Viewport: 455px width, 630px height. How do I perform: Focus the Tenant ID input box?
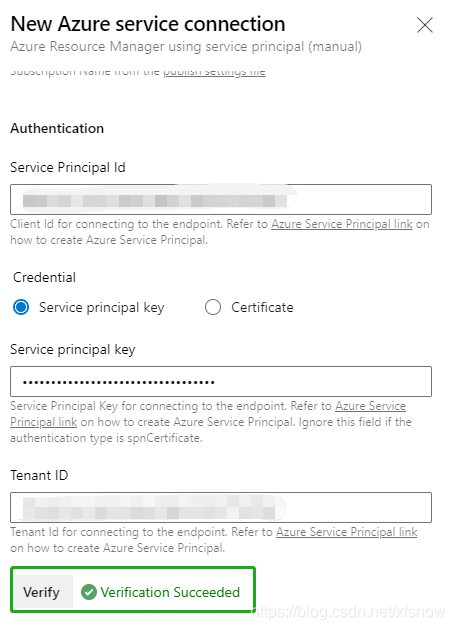(x=221, y=507)
